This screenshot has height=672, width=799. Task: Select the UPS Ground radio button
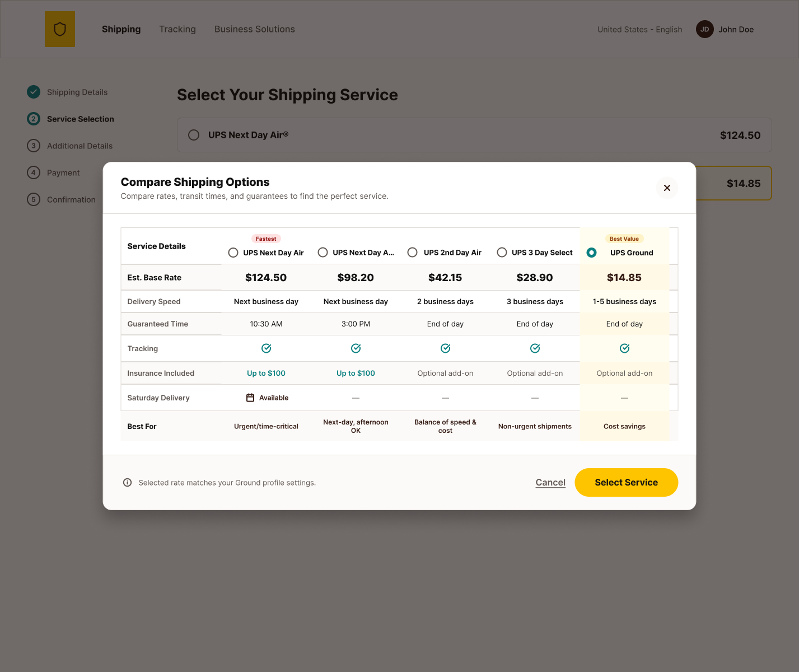(x=592, y=253)
